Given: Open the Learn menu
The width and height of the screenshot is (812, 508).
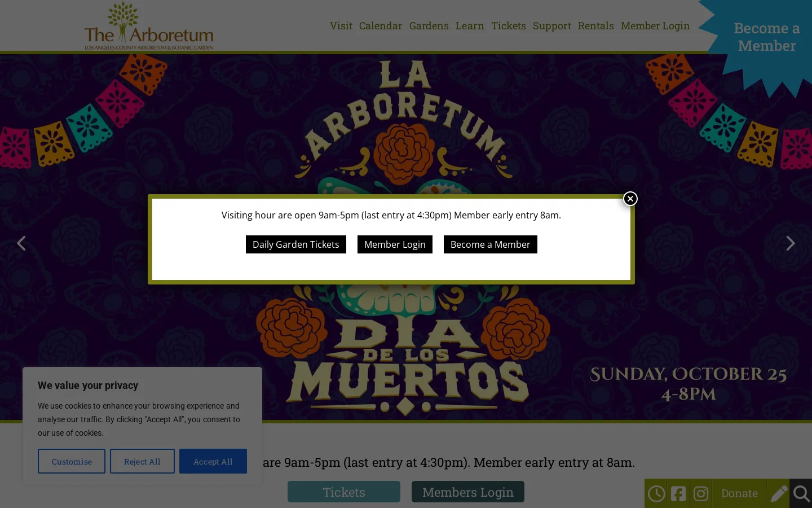Looking at the screenshot, I should tap(470, 26).
